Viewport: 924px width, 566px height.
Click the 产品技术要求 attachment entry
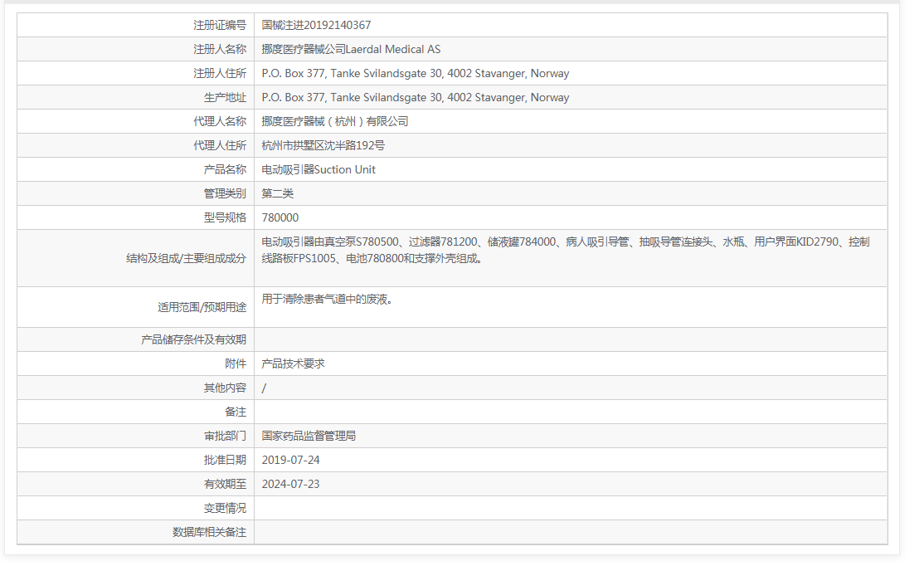(293, 364)
